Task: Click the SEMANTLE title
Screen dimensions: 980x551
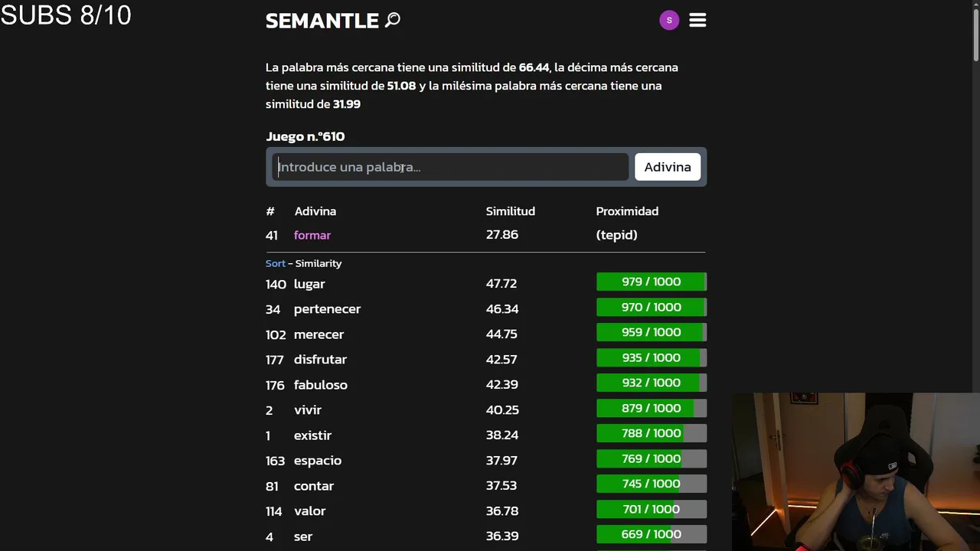Action: 322,21
